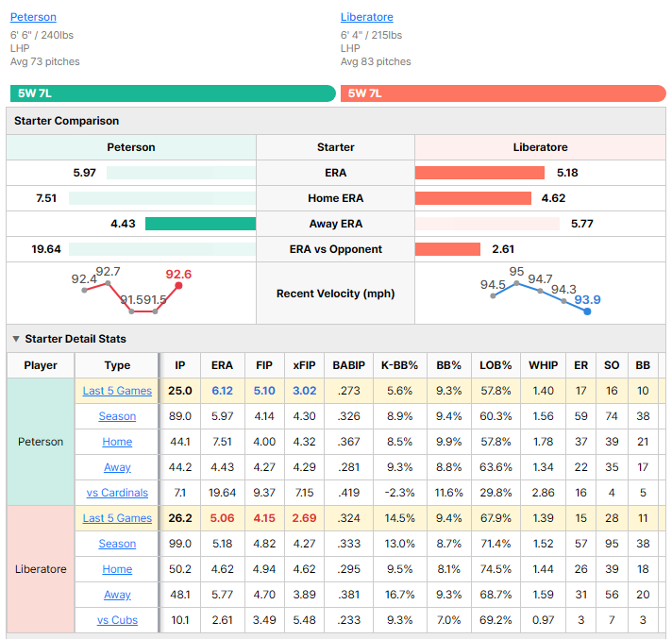Image resolution: width=672 pixels, height=639 pixels.
Task: Click Liberatore's Last 5 Games 5.06 ERA cell
Action: 222,518
